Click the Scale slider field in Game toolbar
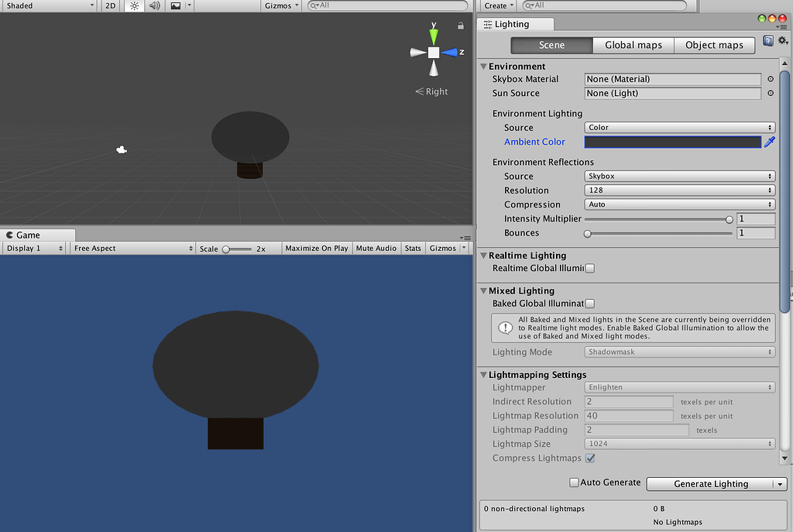This screenshot has height=532, width=793. pos(232,248)
